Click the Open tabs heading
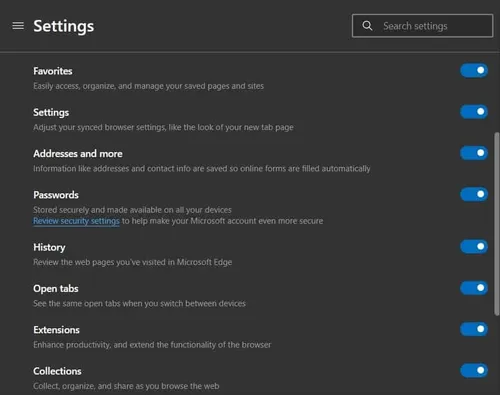The width and height of the screenshot is (500, 395). click(56, 289)
